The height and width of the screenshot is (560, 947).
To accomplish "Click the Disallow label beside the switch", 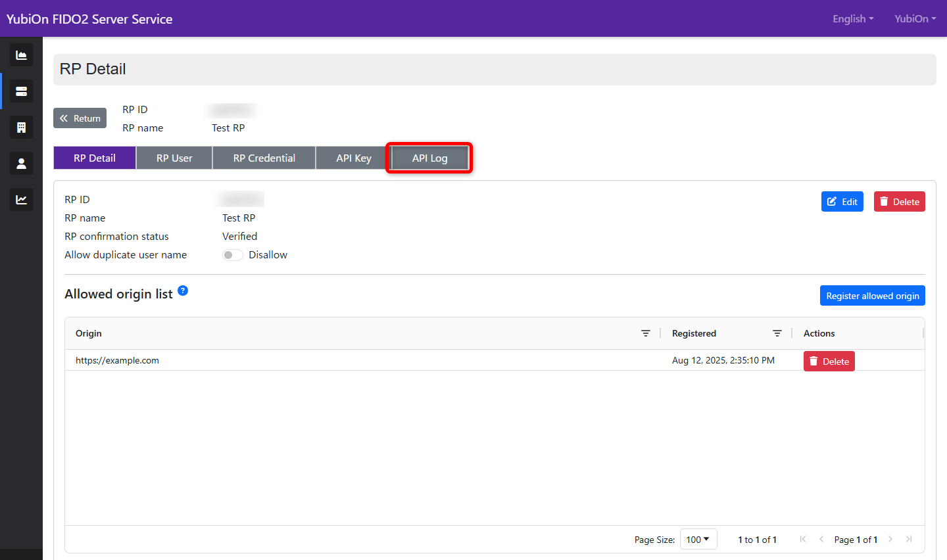I will [268, 255].
